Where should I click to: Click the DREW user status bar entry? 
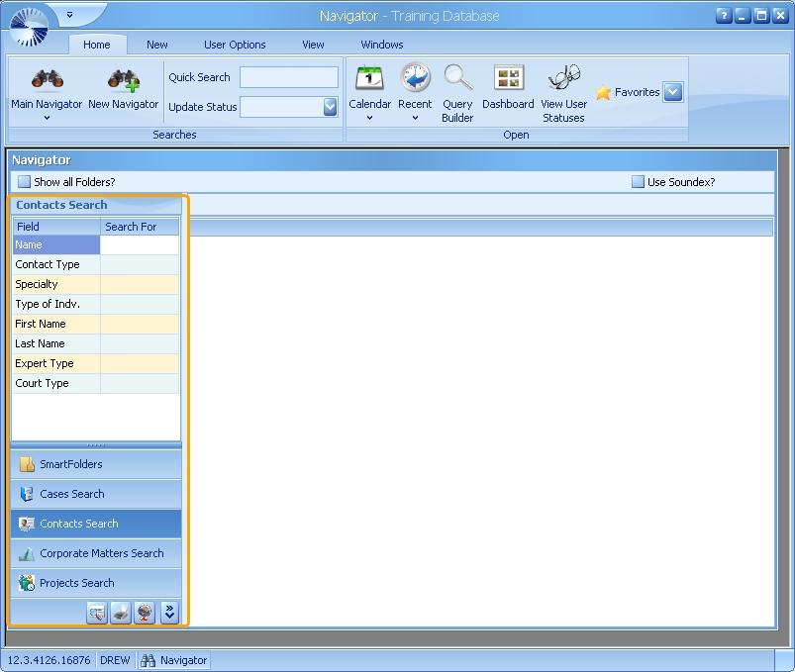tap(115, 660)
